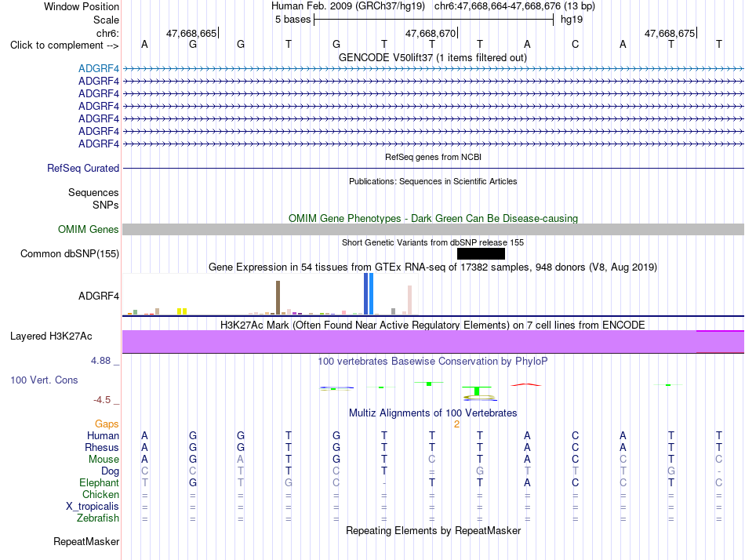Click 'Human Feb. 2009 (GRCh37/hg19)' assembly text
This screenshot has width=745, height=560.
coord(347,6)
